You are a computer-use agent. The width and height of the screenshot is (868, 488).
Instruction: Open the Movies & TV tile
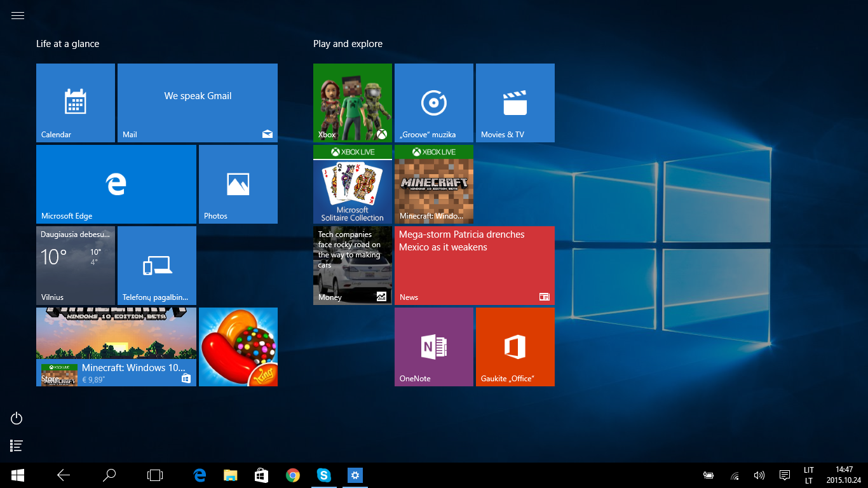[x=515, y=103]
